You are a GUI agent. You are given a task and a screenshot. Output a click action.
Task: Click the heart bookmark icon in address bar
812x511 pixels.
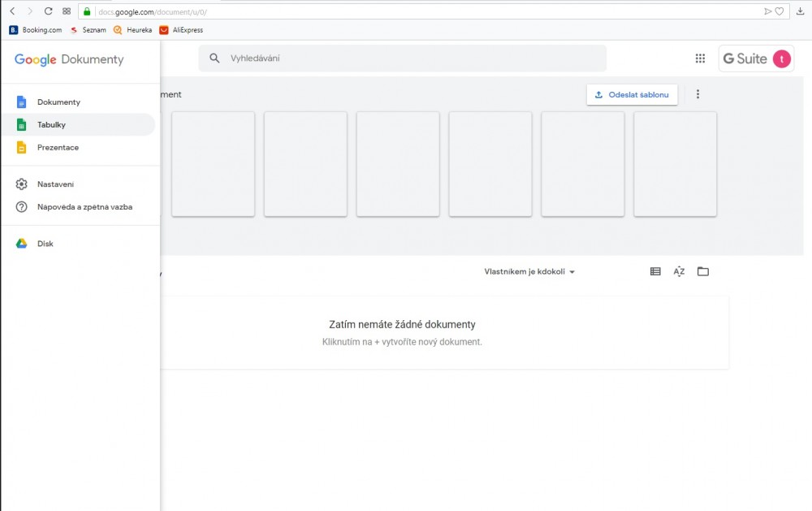(780, 11)
